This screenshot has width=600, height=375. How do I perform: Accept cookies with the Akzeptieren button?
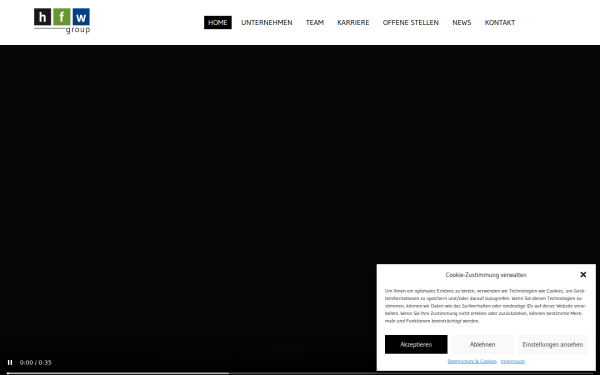(x=416, y=344)
